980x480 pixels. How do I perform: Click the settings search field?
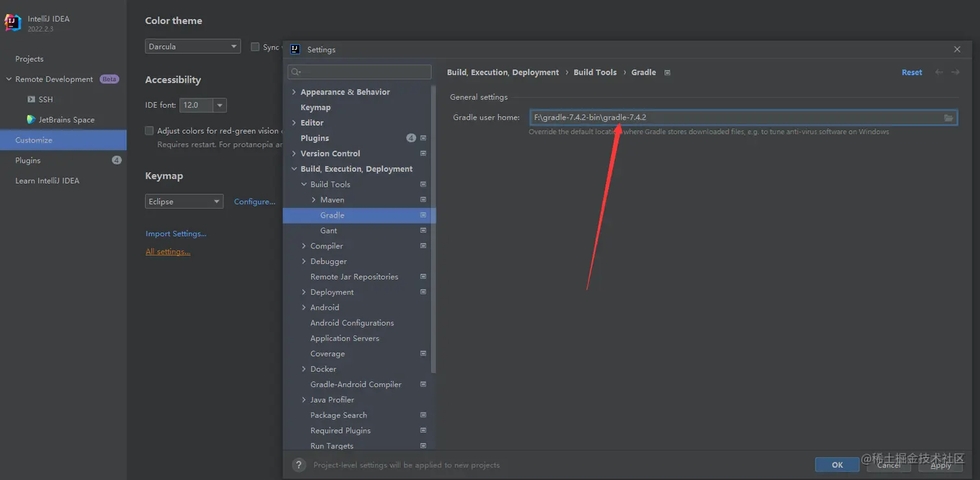point(360,72)
